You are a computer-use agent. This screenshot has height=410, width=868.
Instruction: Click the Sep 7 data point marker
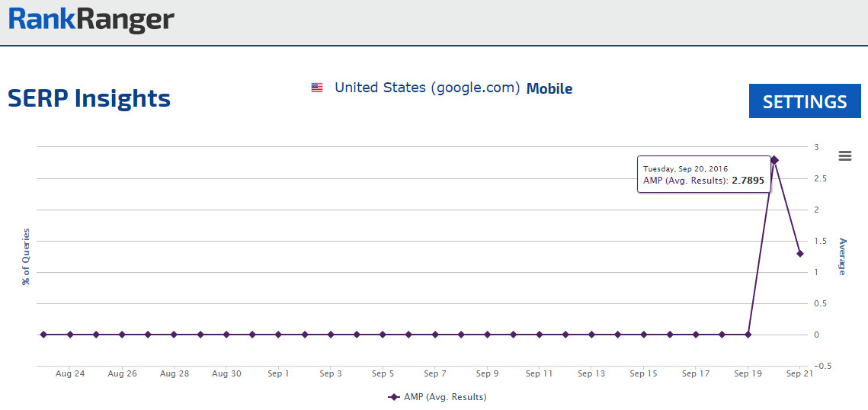[435, 334]
